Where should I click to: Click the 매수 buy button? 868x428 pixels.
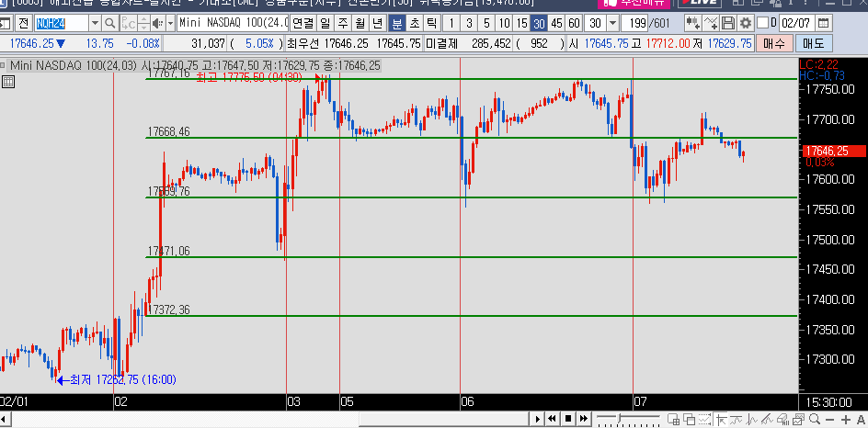coord(773,43)
